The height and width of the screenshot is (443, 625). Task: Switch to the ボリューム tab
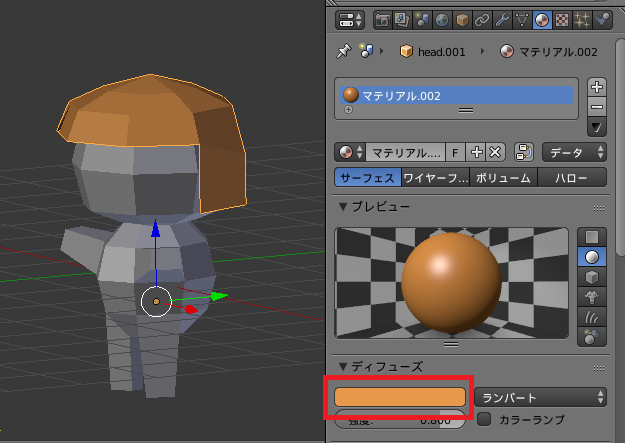503,177
